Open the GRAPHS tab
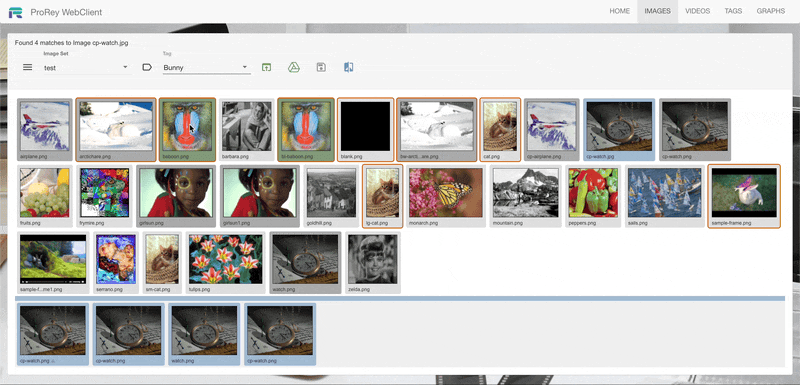Viewport: 800px width, 385px height. tap(770, 11)
